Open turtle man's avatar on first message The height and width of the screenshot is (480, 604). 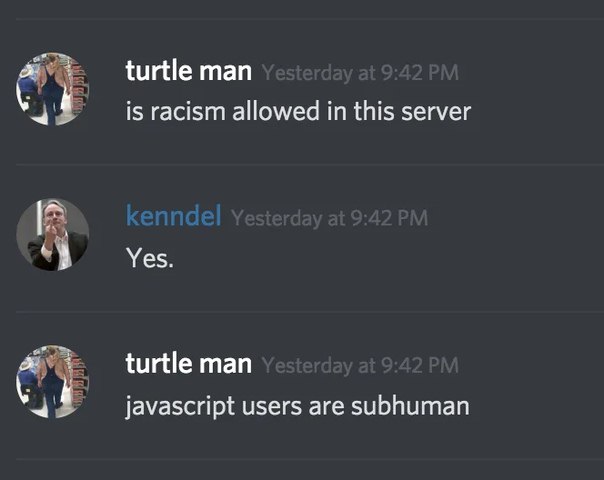click(x=53, y=89)
